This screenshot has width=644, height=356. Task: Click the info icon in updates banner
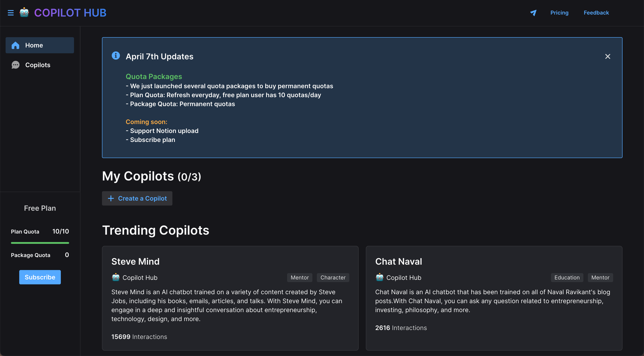click(x=116, y=56)
